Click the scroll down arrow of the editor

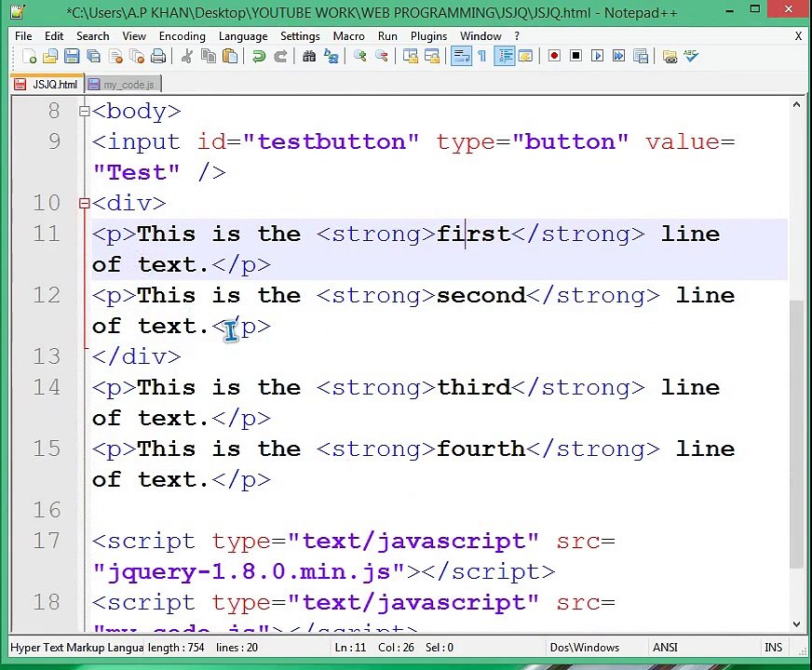(796, 624)
